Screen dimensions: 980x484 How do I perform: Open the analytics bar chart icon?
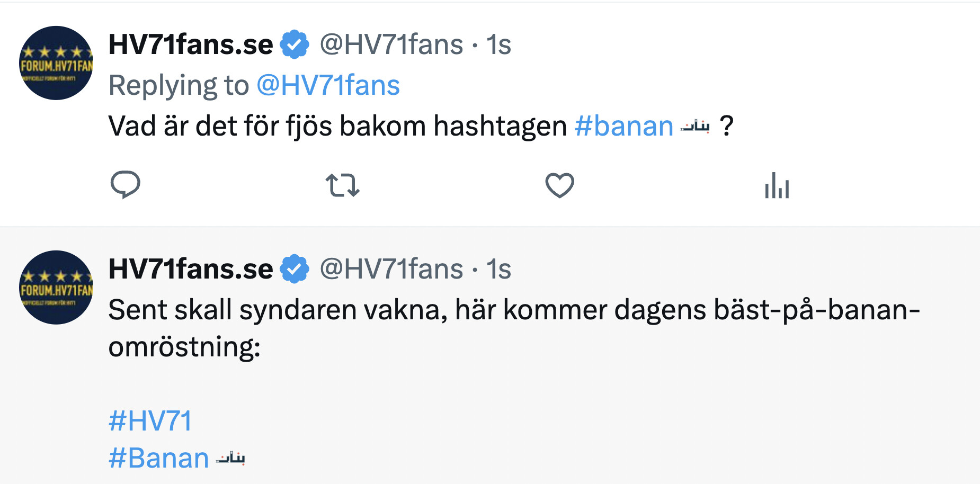[777, 185]
